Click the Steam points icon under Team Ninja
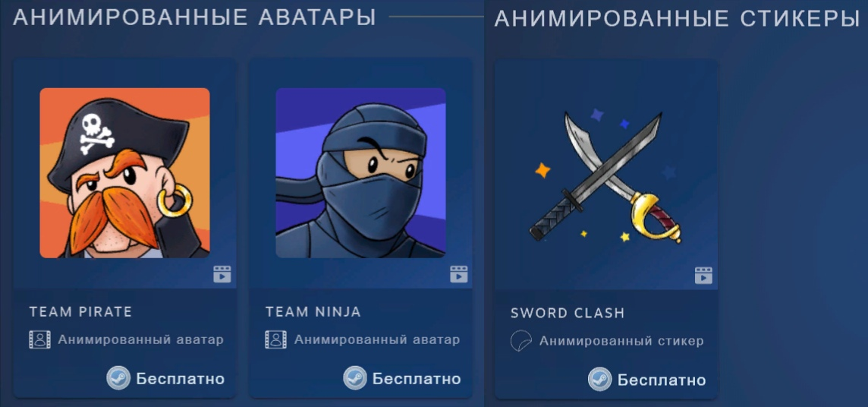The width and height of the screenshot is (868, 407). coord(355,379)
